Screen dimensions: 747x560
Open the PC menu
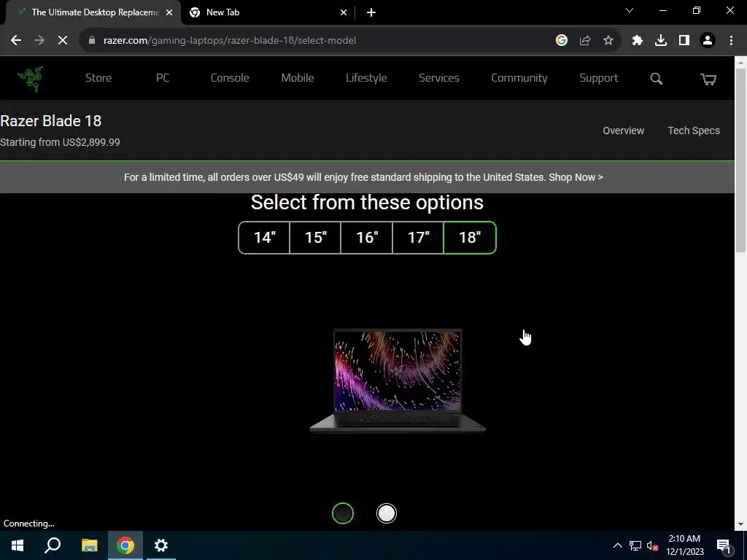point(163,78)
